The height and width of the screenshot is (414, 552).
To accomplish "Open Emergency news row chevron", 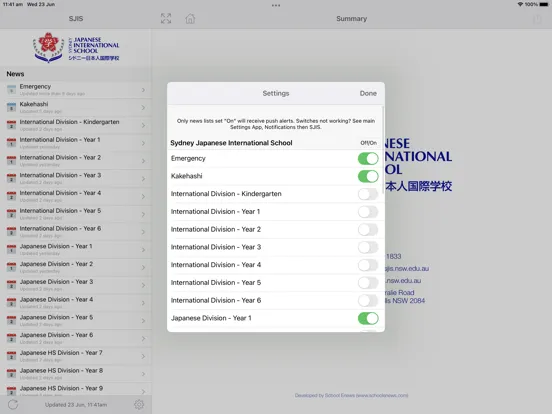I will coord(143,90).
